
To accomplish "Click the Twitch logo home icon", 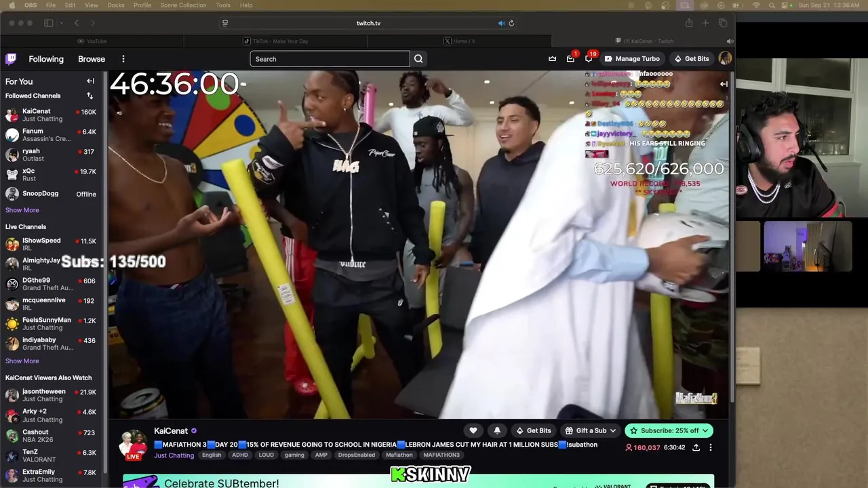I will click(11, 59).
